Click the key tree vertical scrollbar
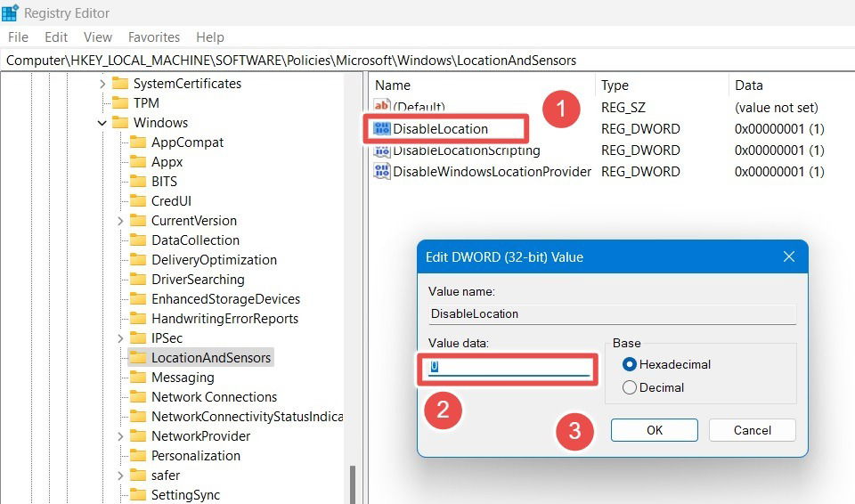855x504 pixels. 353,484
